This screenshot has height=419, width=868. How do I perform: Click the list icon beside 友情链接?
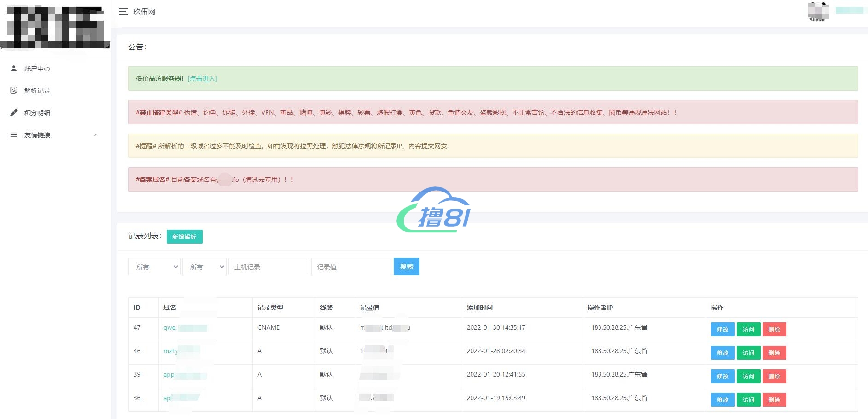click(14, 135)
